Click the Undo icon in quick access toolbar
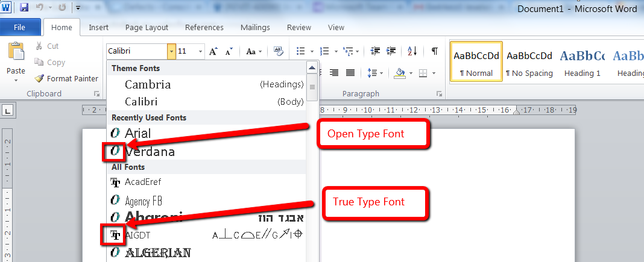The width and height of the screenshot is (644, 262). point(39,7)
